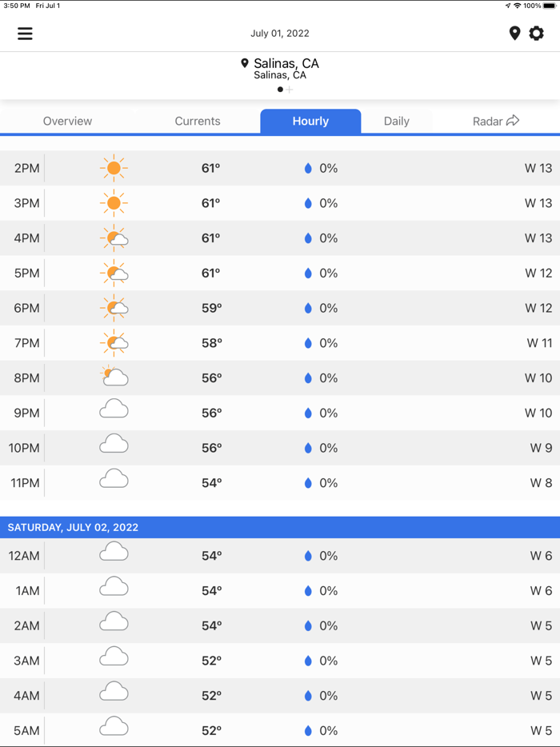
Task: Click the sunny weather icon for 2PM
Action: pyautogui.click(x=114, y=168)
